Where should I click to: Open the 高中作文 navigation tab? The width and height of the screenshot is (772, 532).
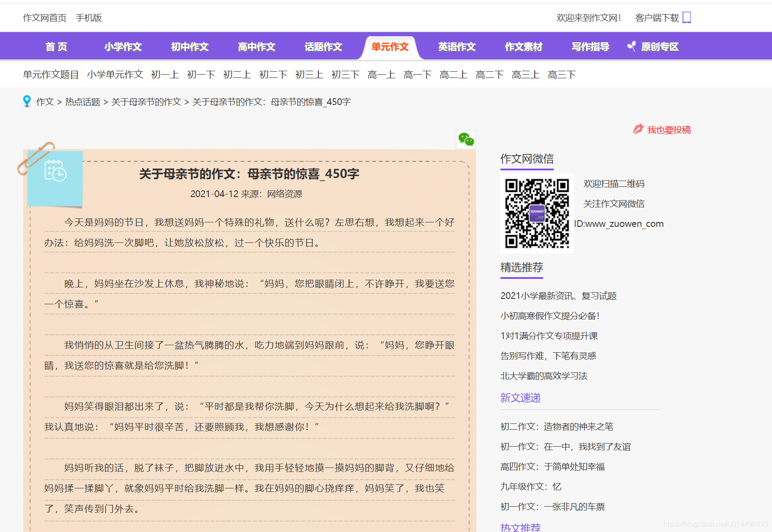click(256, 47)
